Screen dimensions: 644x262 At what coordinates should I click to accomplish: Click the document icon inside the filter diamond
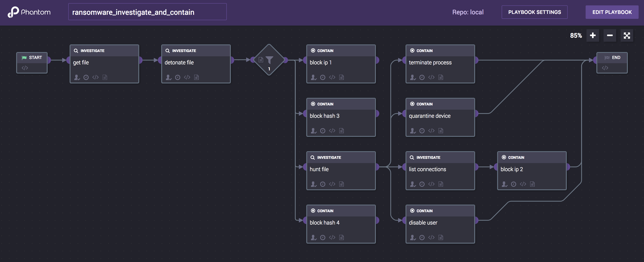(x=261, y=60)
